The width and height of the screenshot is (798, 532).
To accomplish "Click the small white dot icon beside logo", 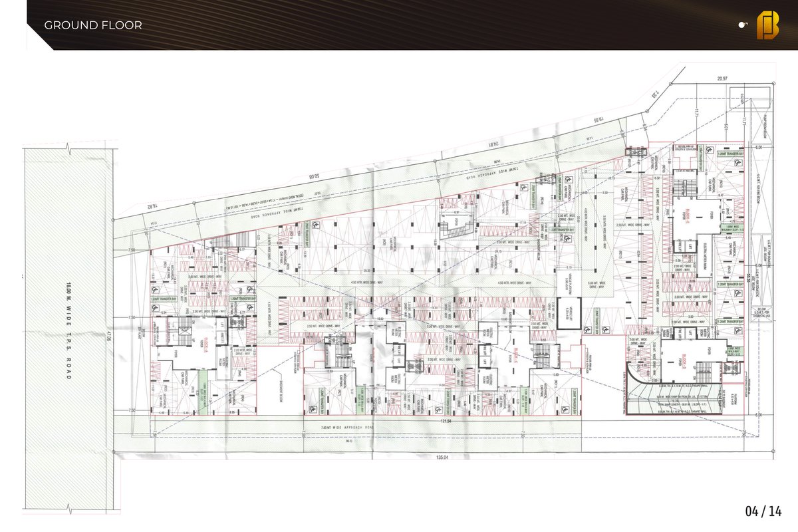I will (743, 25).
